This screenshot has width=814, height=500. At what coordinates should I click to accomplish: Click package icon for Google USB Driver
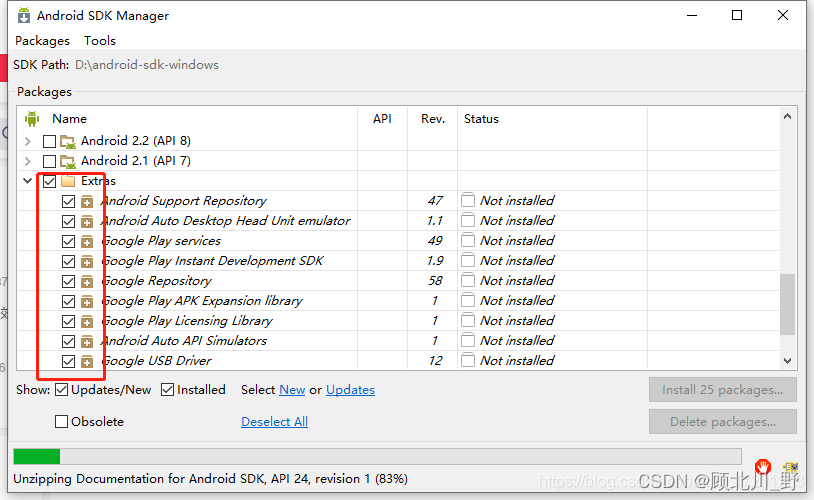[87, 361]
